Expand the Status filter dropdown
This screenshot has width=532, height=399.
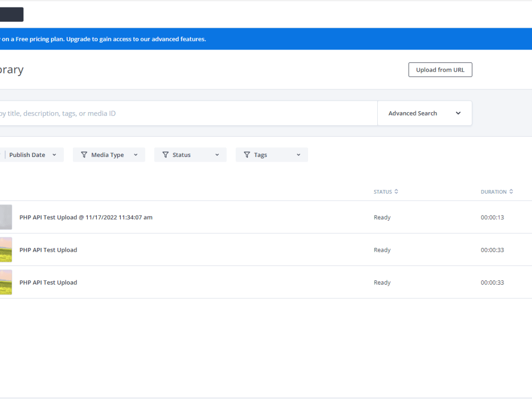pos(217,155)
